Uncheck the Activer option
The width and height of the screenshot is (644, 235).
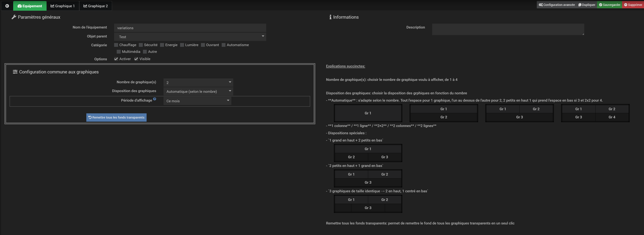coord(116,59)
